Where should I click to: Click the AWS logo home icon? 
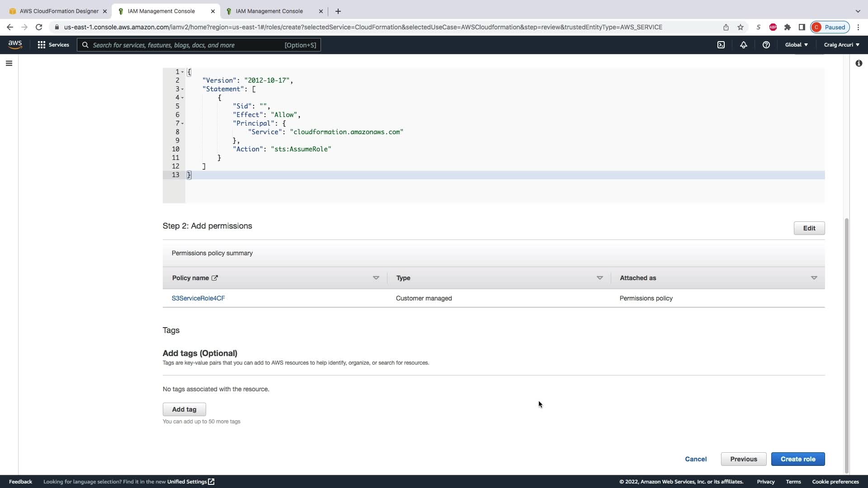(15, 44)
